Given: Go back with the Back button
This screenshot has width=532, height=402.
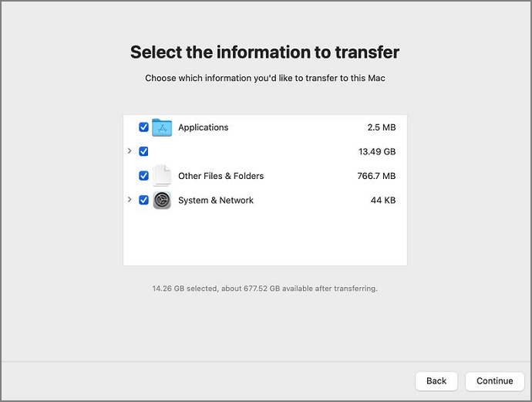Looking at the screenshot, I should (436, 380).
